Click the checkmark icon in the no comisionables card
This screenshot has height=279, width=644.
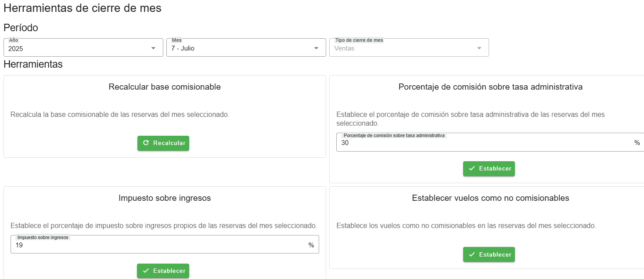click(472, 255)
